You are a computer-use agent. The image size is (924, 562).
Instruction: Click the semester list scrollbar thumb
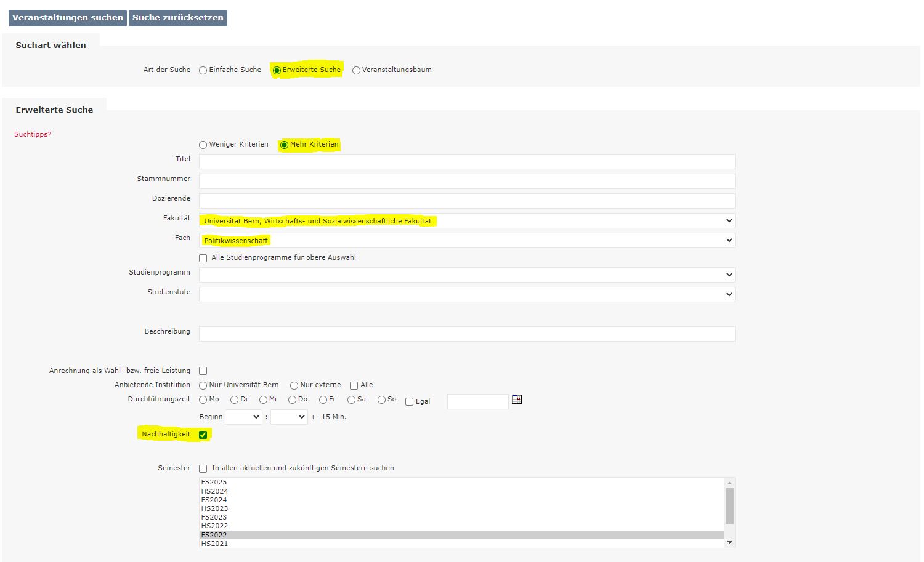(730, 506)
